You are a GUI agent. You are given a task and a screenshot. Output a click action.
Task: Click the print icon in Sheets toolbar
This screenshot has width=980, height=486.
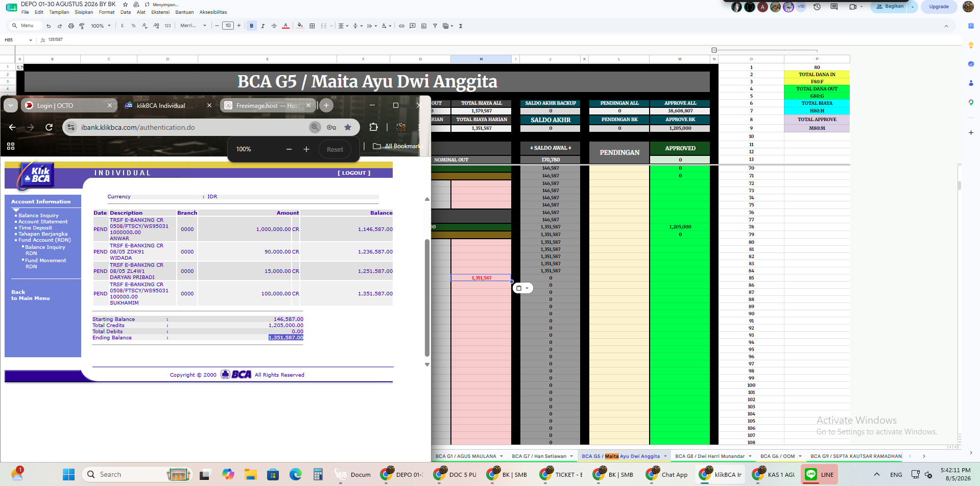(x=71, y=26)
